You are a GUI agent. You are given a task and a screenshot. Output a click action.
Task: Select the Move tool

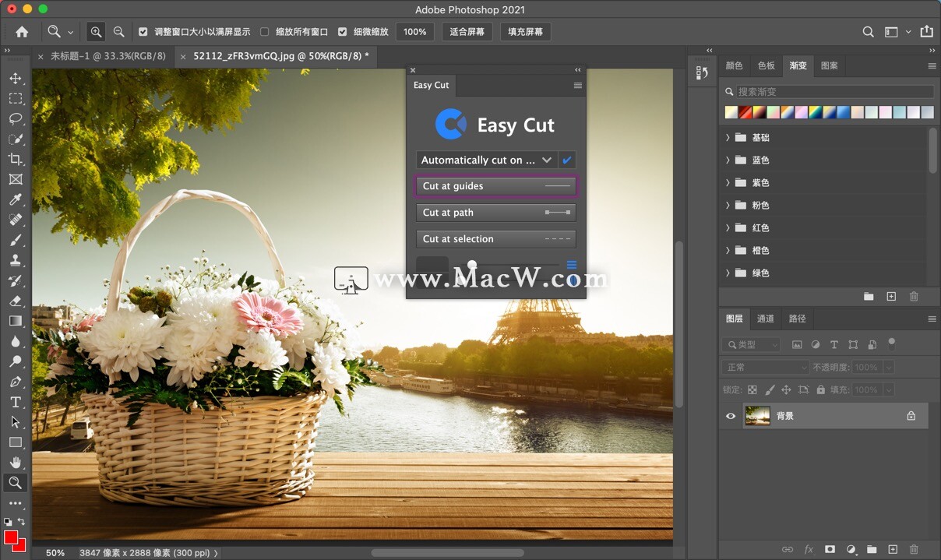(x=16, y=79)
